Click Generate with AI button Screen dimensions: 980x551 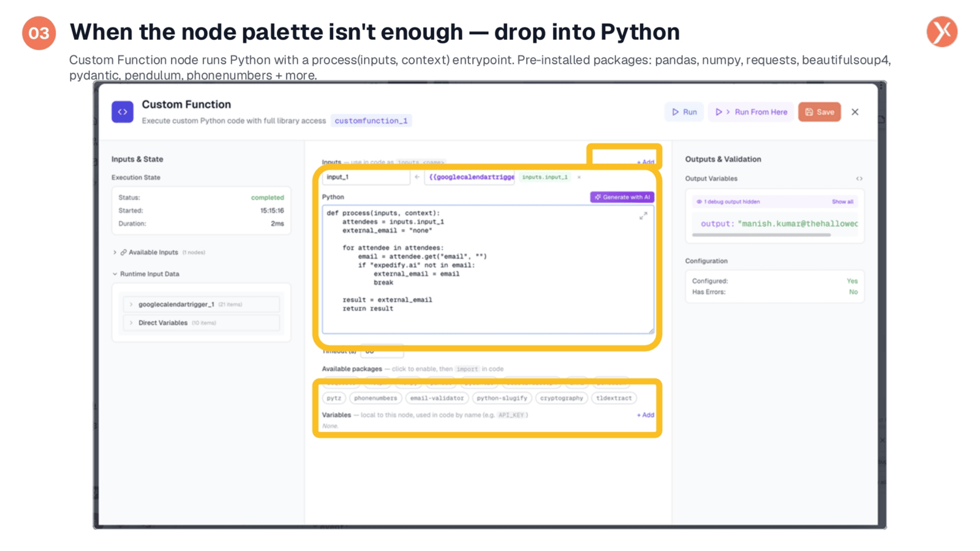point(622,197)
